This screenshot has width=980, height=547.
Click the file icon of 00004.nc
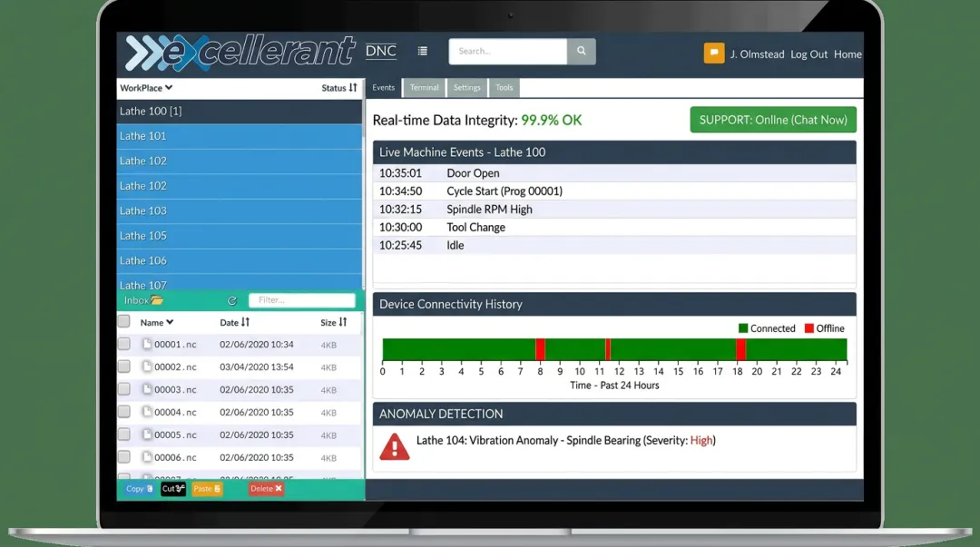[147, 411]
